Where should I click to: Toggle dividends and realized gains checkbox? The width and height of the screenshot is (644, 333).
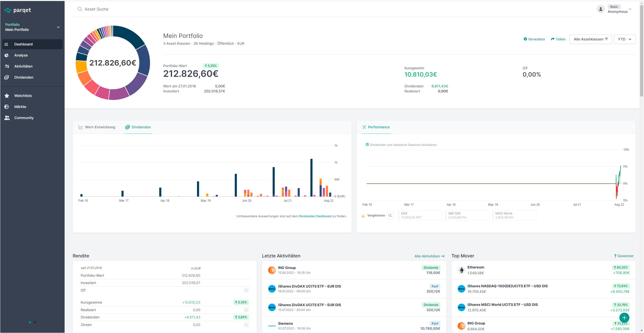(367, 145)
